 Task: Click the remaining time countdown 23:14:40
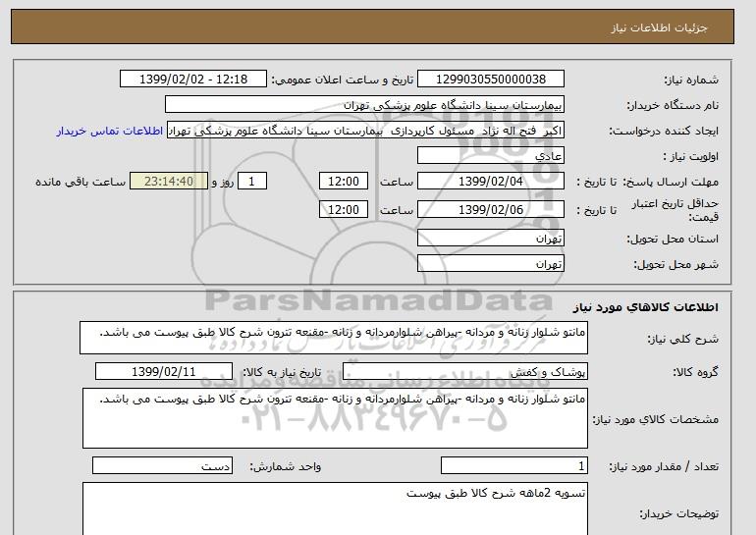169,182
